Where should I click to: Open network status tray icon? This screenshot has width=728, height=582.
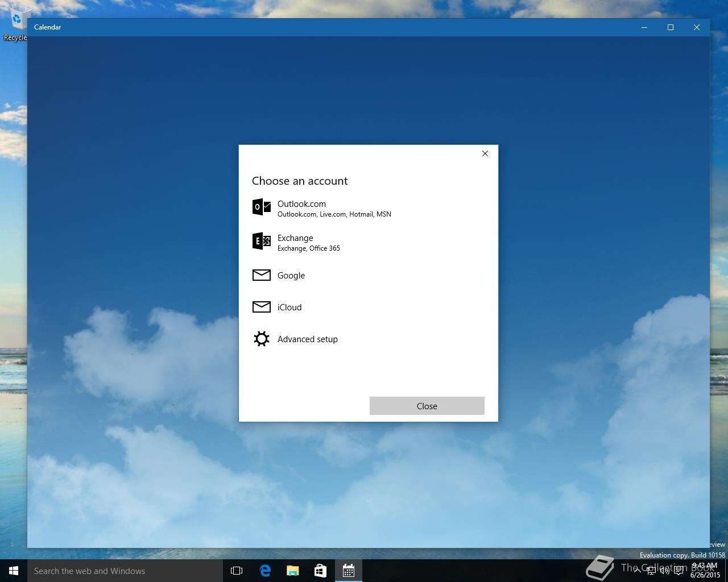tap(651, 571)
